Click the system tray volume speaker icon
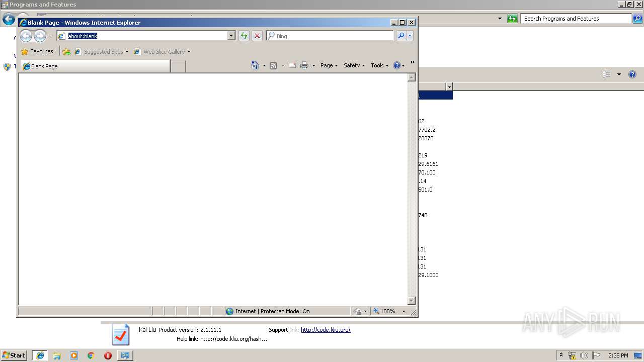Screen dimensions: 644x362 [584, 355]
